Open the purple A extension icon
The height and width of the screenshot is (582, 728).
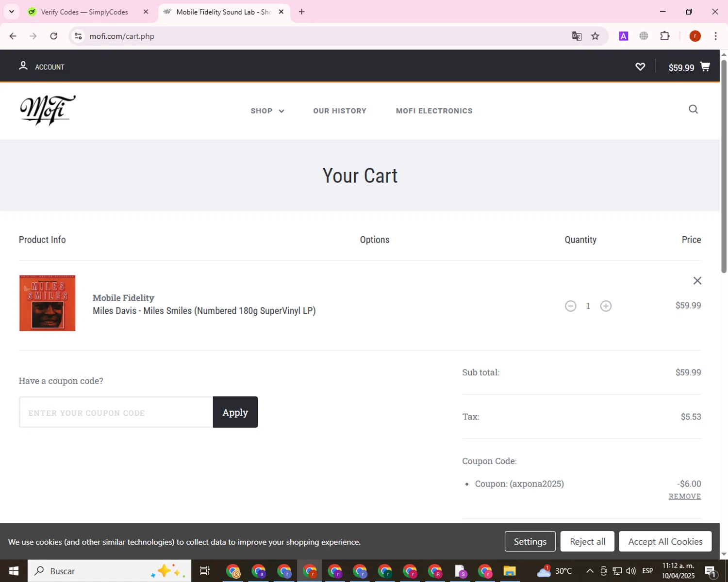(624, 36)
